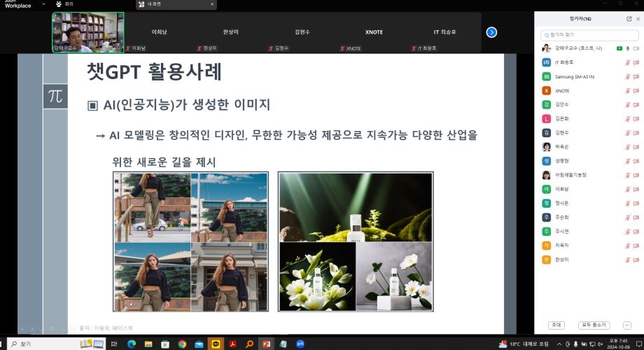Click the AI fashion model image collage

click(191, 241)
